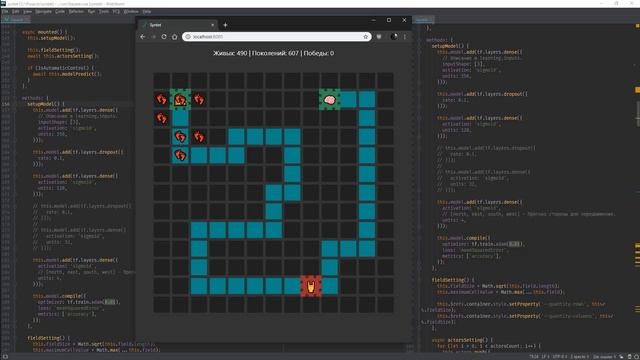Open VCS menu in IDE
640x360 pixels.
click(x=116, y=11)
